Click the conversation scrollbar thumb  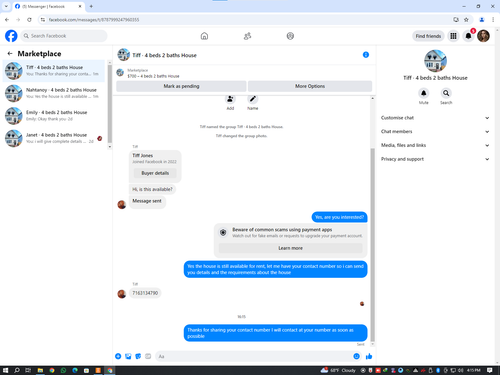tap(372, 245)
